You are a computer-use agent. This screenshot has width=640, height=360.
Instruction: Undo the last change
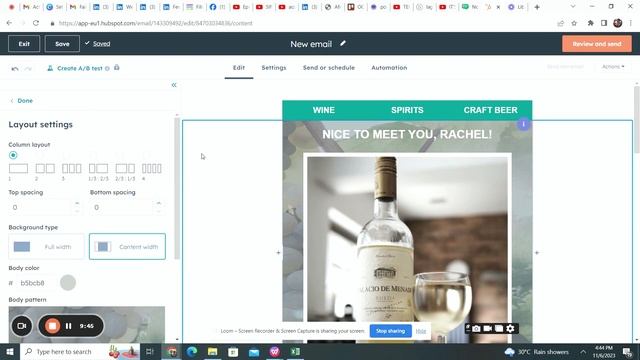[15, 69]
